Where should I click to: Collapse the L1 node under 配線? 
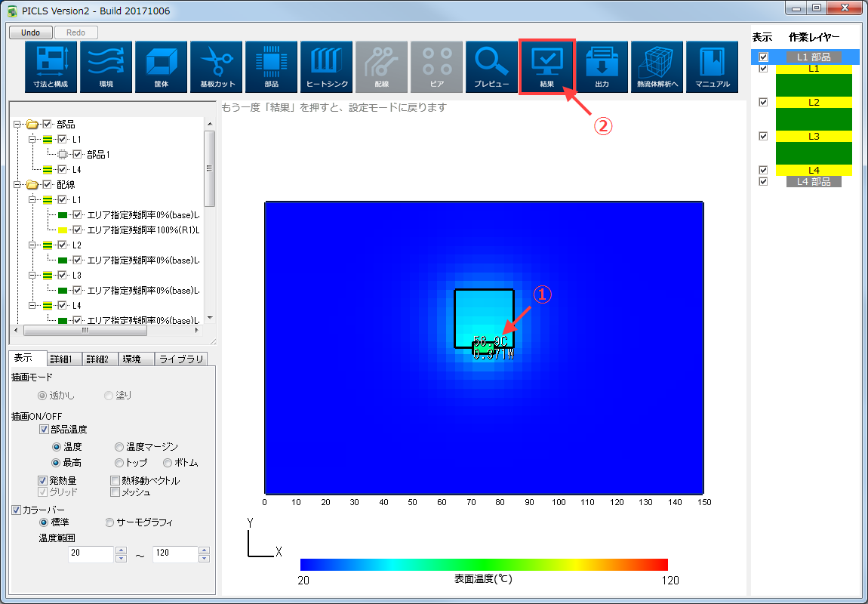32,200
